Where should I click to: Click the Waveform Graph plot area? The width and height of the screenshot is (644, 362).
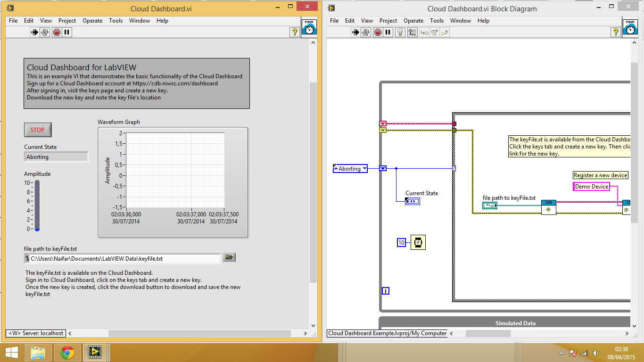click(x=175, y=171)
